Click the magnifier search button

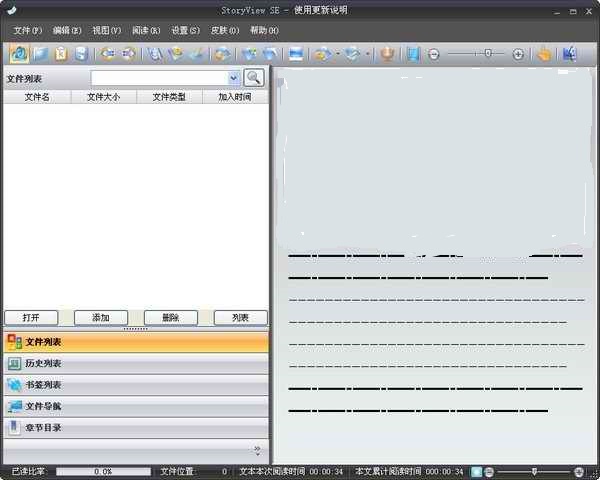pos(254,78)
